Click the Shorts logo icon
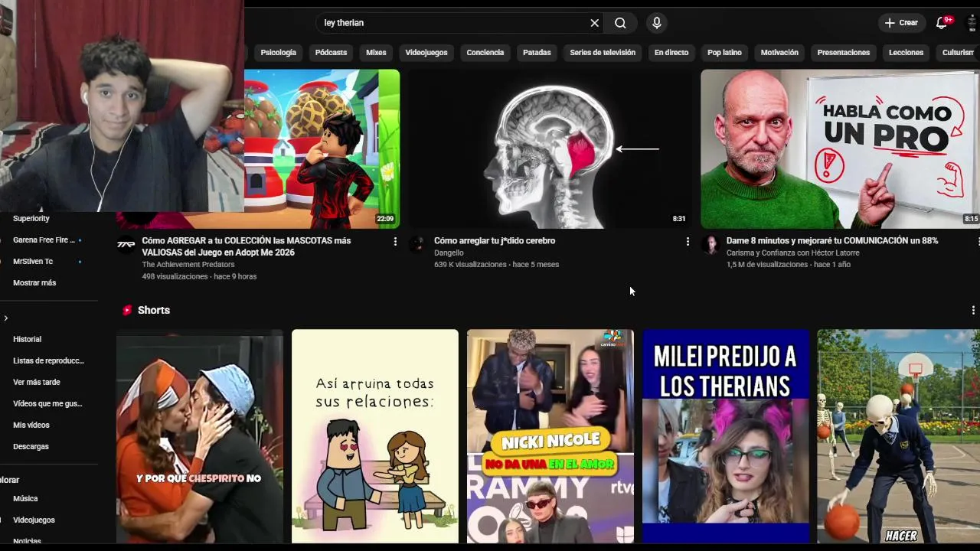 127,310
